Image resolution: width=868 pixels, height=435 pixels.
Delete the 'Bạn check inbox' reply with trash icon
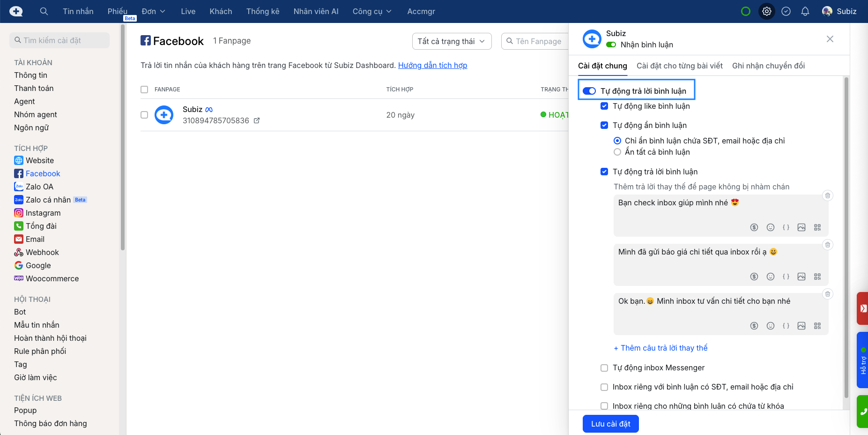pyautogui.click(x=828, y=195)
